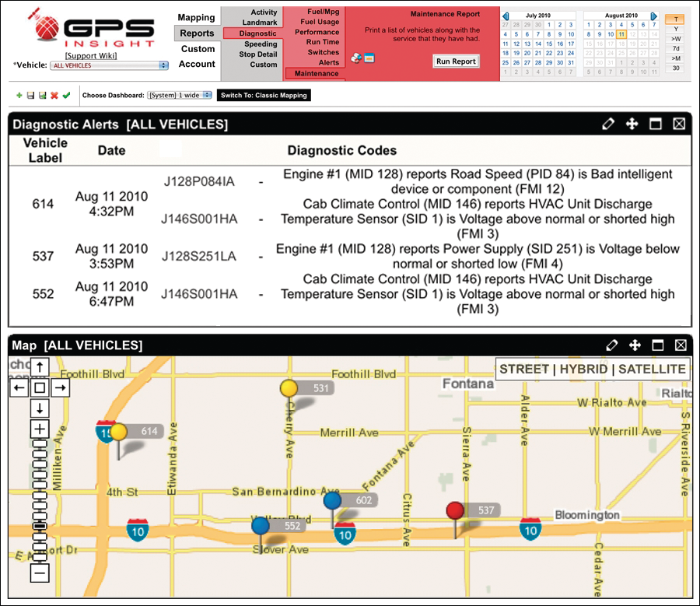This screenshot has height=606, width=700.
Task: Select the STREET map view
Action: [x=524, y=370]
